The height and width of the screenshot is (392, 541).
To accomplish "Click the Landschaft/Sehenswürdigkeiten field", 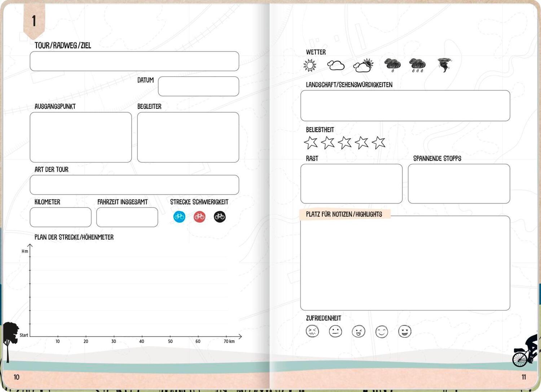I will point(405,106).
